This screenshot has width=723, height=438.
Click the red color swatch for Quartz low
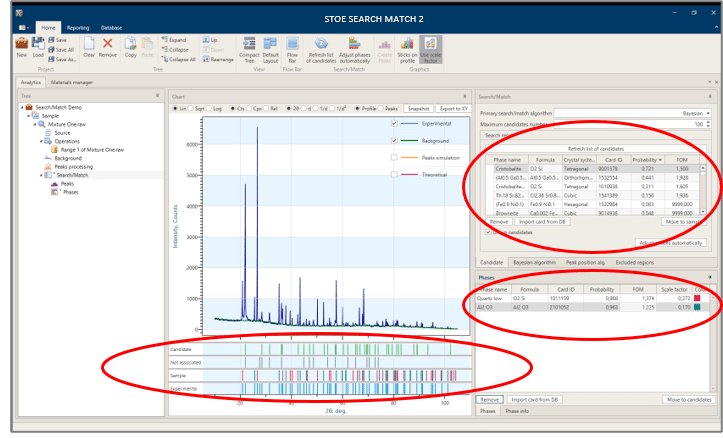[697, 298]
